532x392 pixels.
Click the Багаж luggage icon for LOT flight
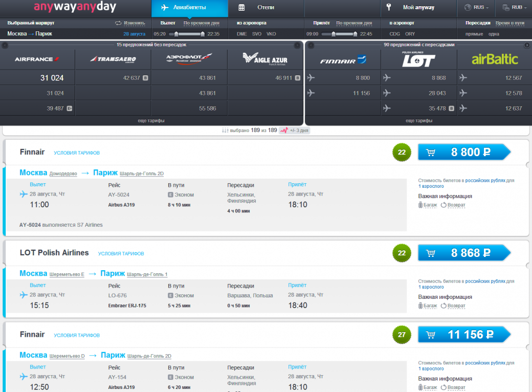pos(420,306)
